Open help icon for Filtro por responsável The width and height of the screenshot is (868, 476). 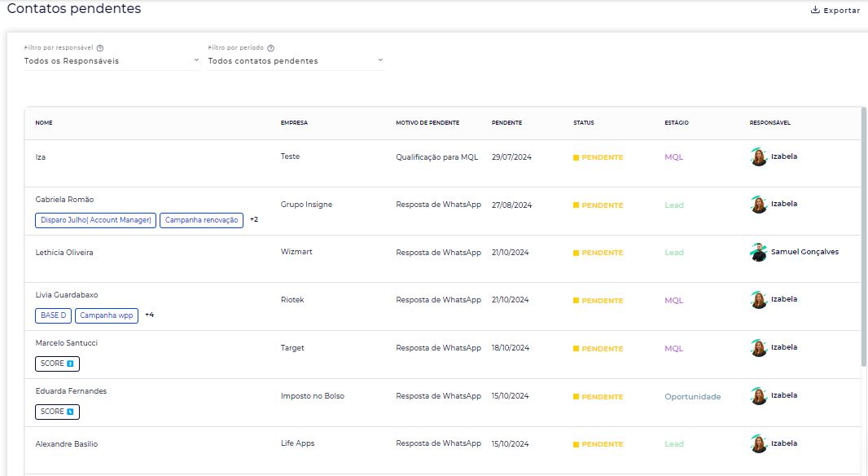(100, 48)
